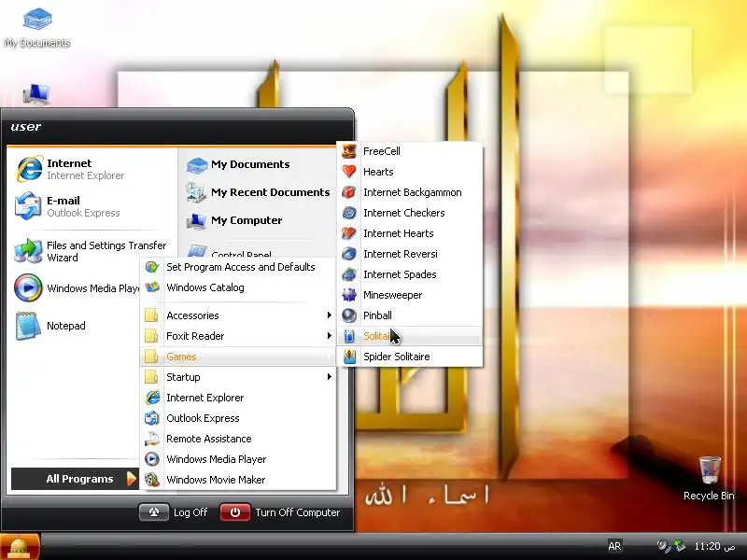The height and width of the screenshot is (560, 747).
Task: Click the Turn Off Computer button
Action: tap(281, 512)
